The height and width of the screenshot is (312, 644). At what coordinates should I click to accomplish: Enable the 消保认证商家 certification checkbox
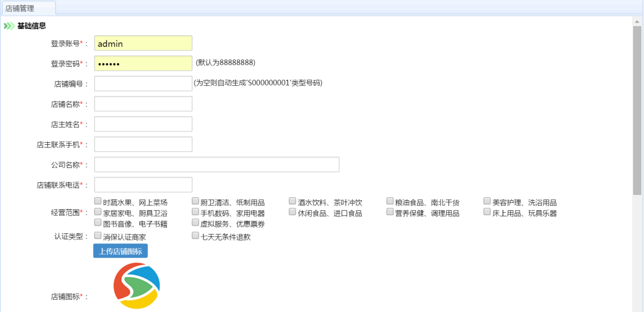(x=98, y=236)
